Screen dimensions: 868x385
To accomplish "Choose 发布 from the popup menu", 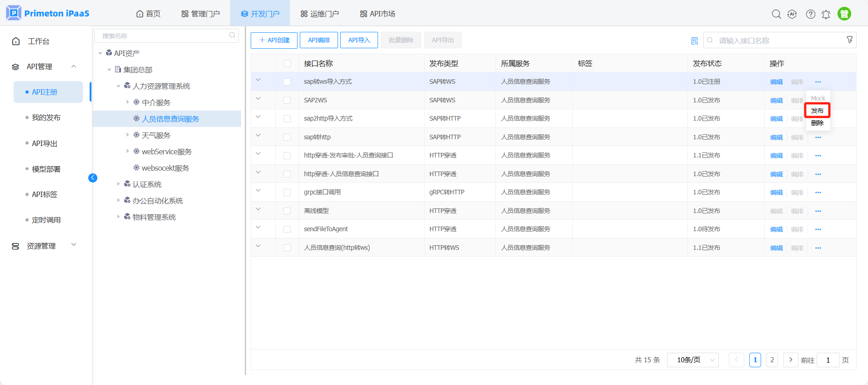I will (817, 111).
